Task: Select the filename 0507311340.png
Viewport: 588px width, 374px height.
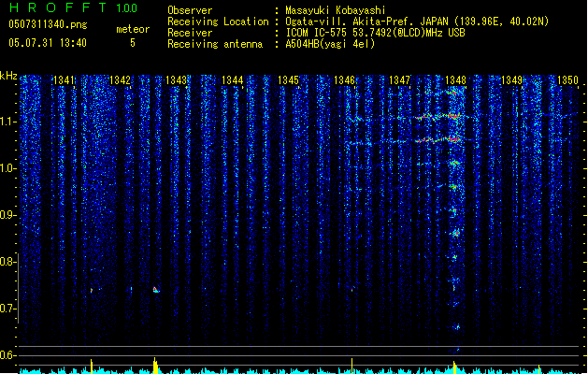Action: 48,24
